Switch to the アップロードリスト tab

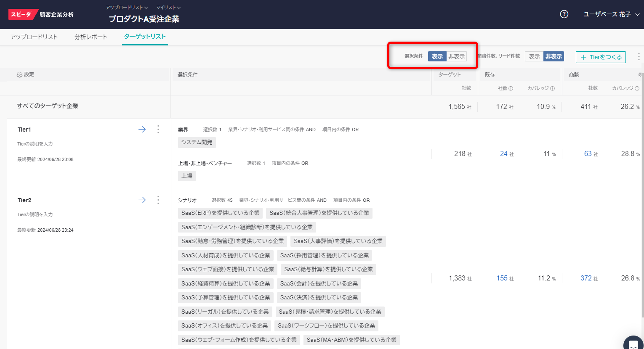tap(34, 37)
